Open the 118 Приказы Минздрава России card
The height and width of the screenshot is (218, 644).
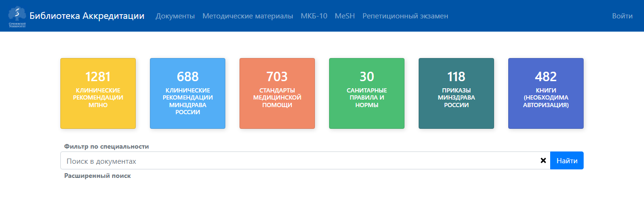(456, 93)
